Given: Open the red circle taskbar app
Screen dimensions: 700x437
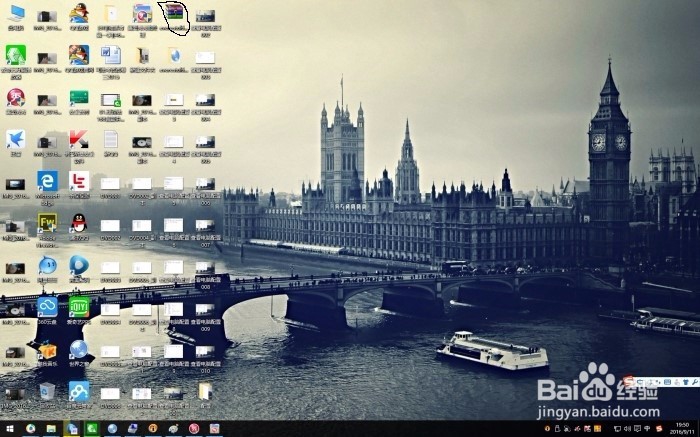Looking at the screenshot, I should click(194, 429).
